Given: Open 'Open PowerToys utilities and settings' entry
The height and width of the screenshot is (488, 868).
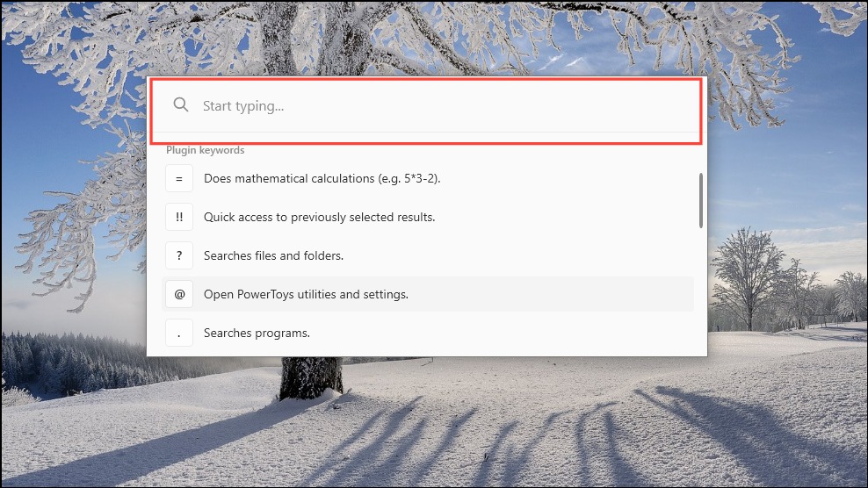Looking at the screenshot, I should [428, 294].
